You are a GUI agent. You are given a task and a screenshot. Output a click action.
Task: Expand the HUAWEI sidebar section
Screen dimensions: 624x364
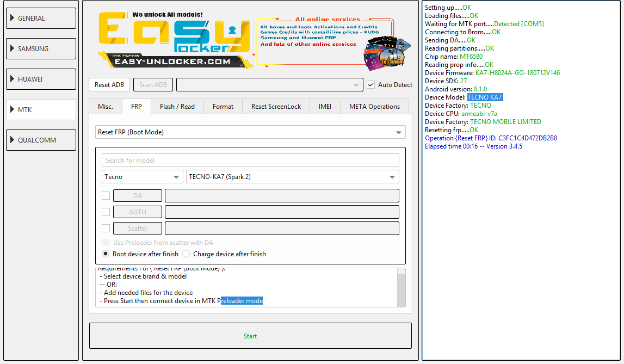click(41, 79)
